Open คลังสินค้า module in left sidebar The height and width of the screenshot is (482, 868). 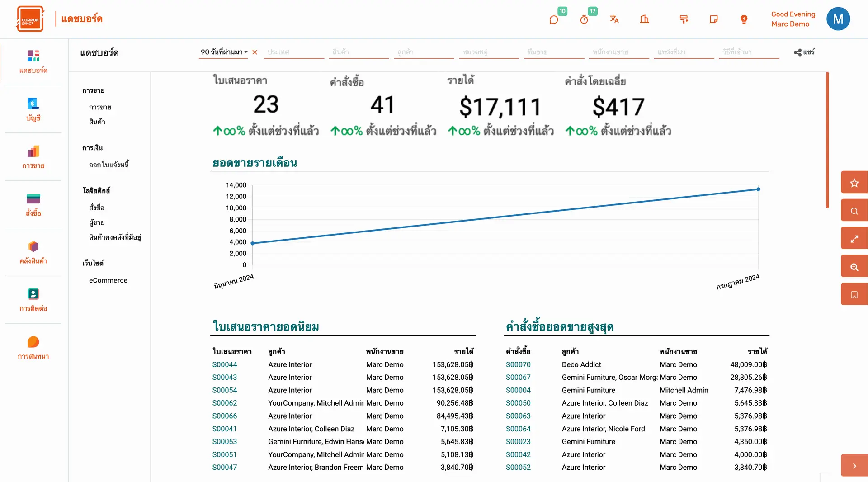click(x=33, y=252)
